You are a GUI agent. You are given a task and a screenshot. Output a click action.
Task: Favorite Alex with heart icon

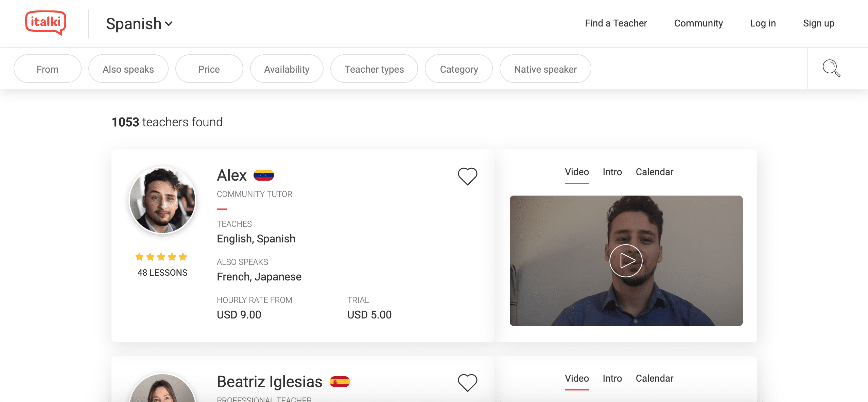tap(468, 176)
